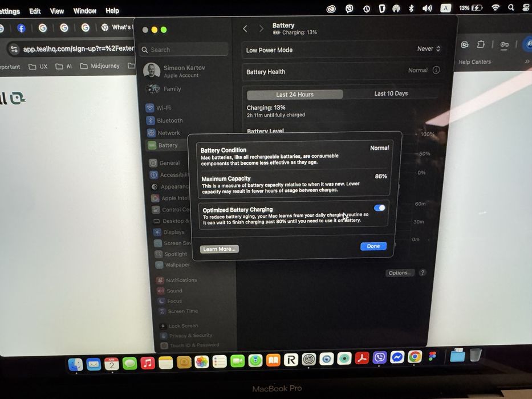Click the site info icon beside URL
The width and height of the screenshot is (532, 399).
(x=14, y=50)
